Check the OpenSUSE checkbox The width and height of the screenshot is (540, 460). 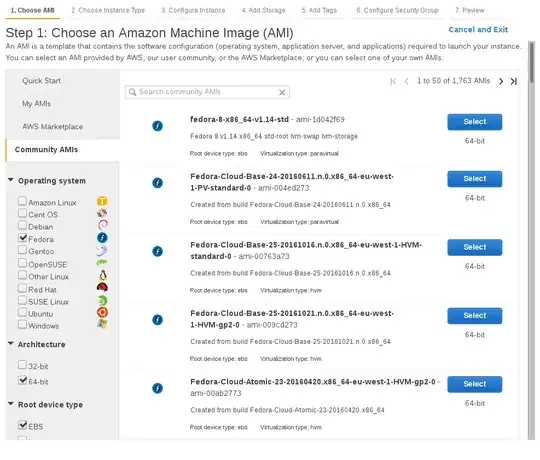pyautogui.click(x=22, y=263)
